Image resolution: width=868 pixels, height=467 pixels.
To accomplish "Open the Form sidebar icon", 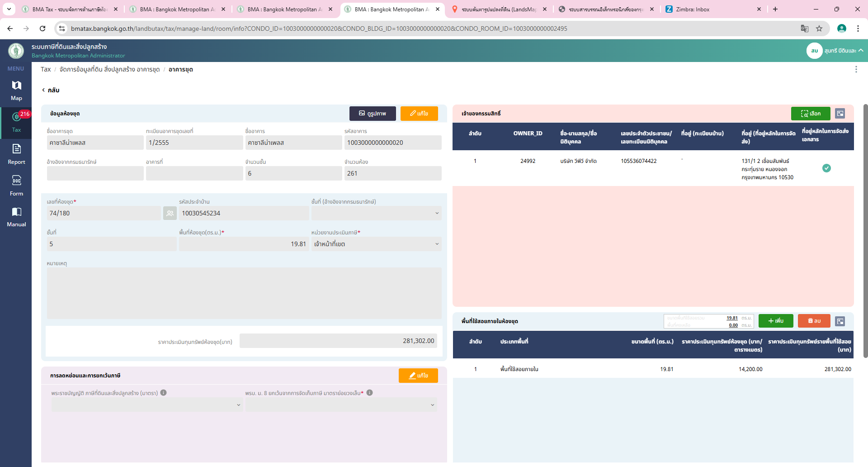I will (x=16, y=186).
